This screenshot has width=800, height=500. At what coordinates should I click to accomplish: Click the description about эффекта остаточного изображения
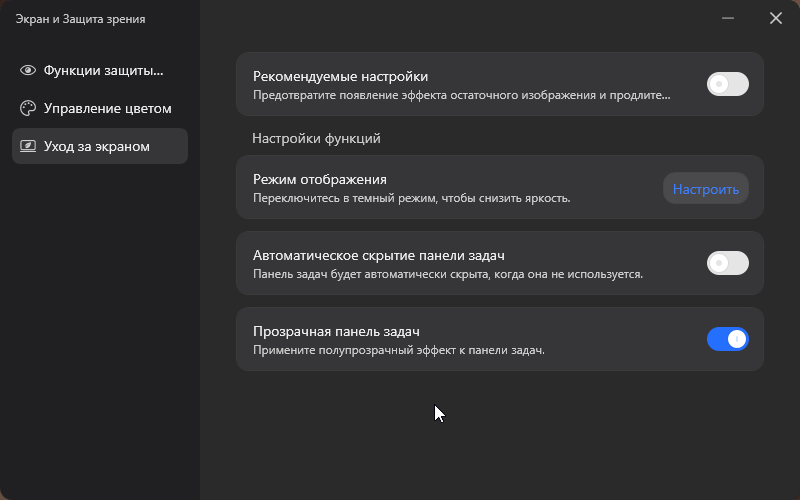(461, 96)
